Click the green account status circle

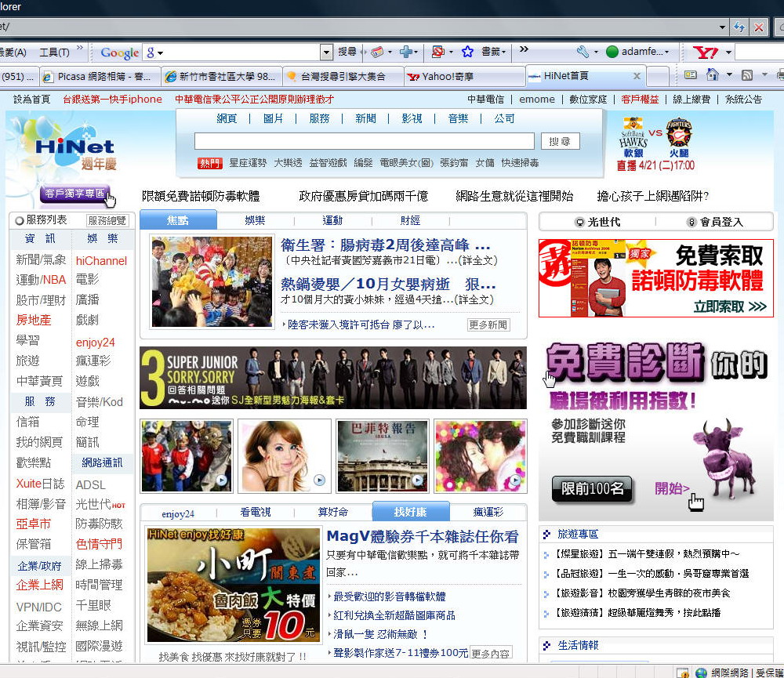pyautogui.click(x=612, y=52)
